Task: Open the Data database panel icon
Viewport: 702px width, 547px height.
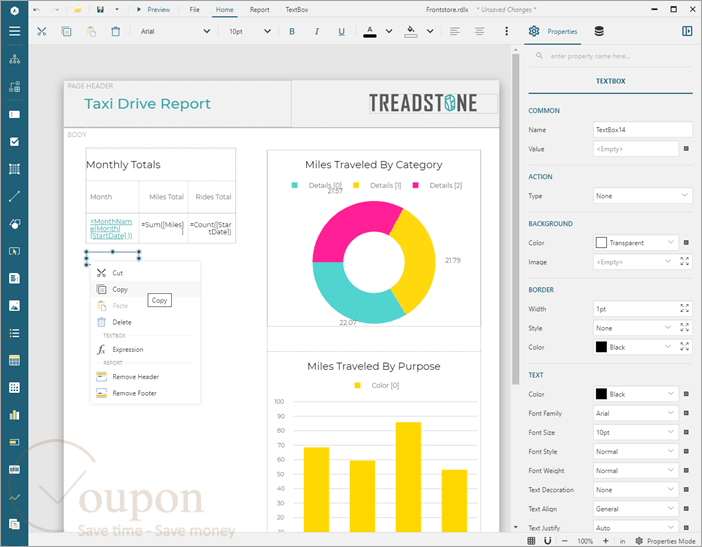Action: tap(599, 31)
